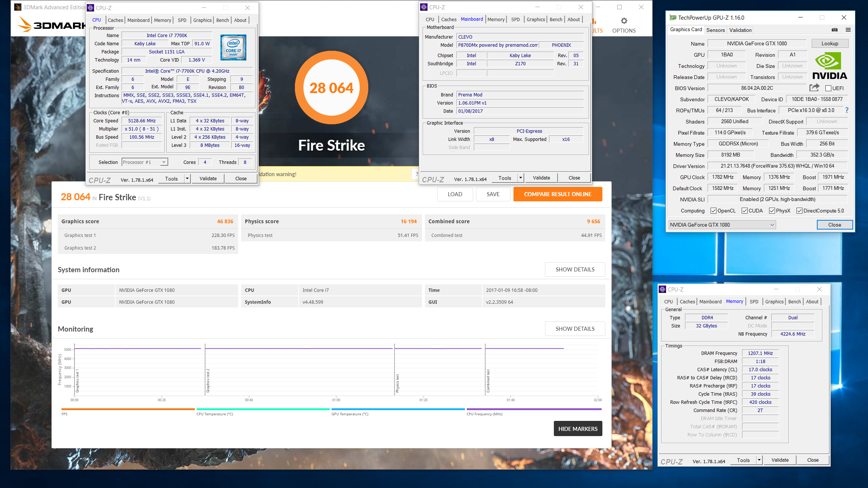868x488 pixels.
Task: Click Compare Result Online button
Action: (558, 194)
